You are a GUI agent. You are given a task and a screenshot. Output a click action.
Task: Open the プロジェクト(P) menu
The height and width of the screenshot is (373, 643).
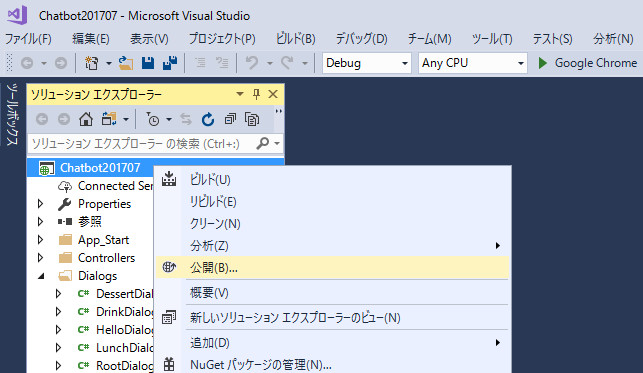(222, 39)
